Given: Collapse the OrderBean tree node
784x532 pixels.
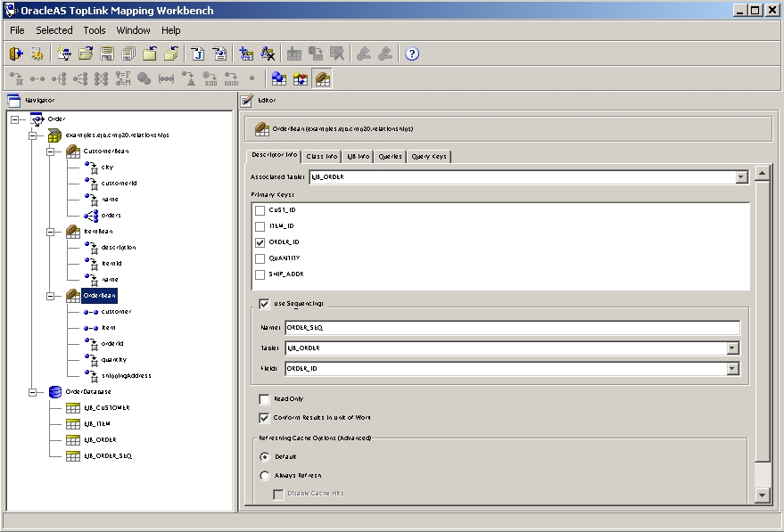Looking at the screenshot, I should click(51, 296).
